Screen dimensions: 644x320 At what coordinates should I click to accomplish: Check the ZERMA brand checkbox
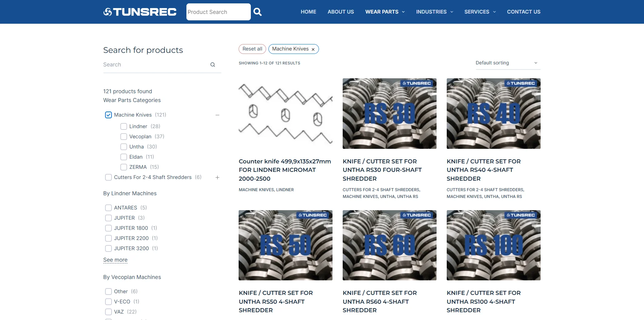pyautogui.click(x=124, y=167)
